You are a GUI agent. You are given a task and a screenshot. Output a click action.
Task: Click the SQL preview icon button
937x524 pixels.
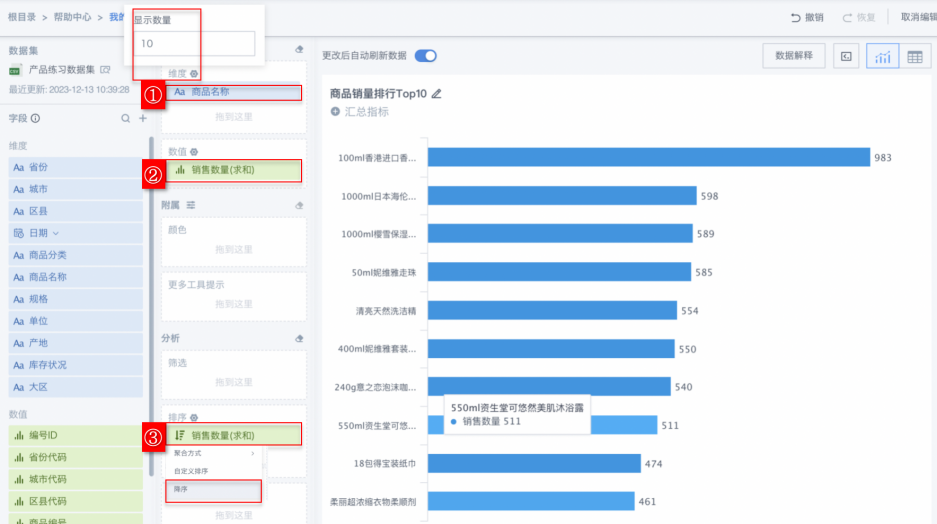[x=846, y=57]
